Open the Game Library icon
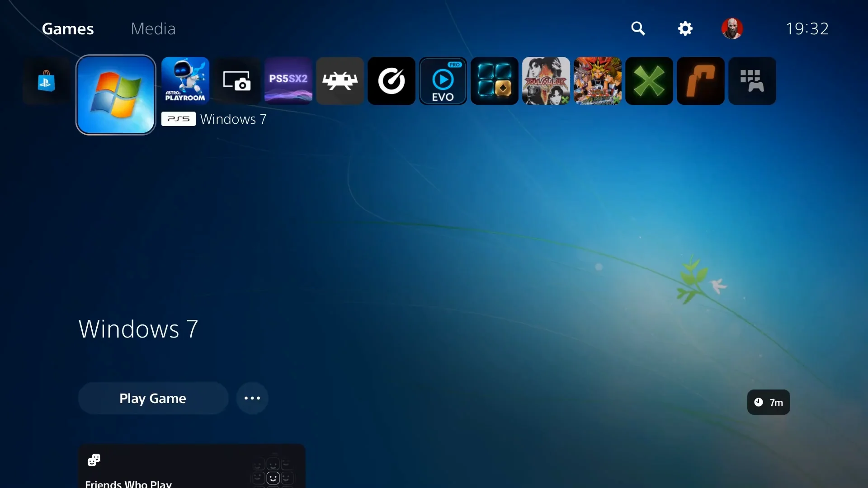The width and height of the screenshot is (868, 488). (x=752, y=81)
